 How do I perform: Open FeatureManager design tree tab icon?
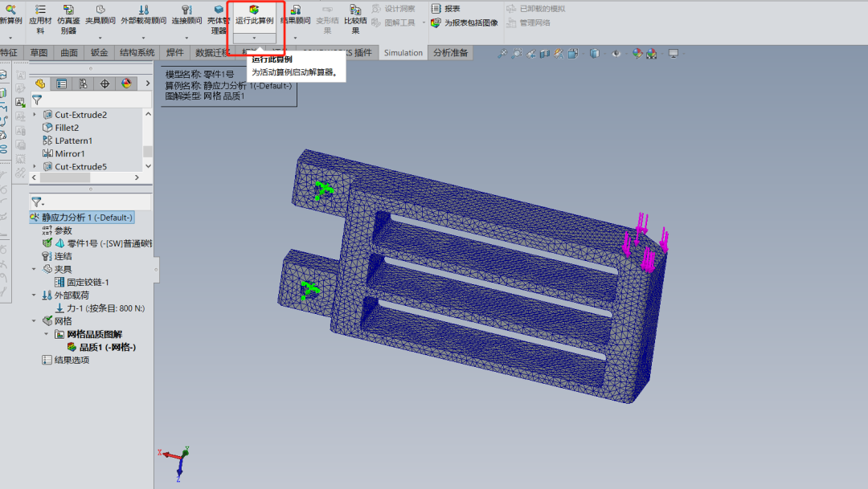40,84
